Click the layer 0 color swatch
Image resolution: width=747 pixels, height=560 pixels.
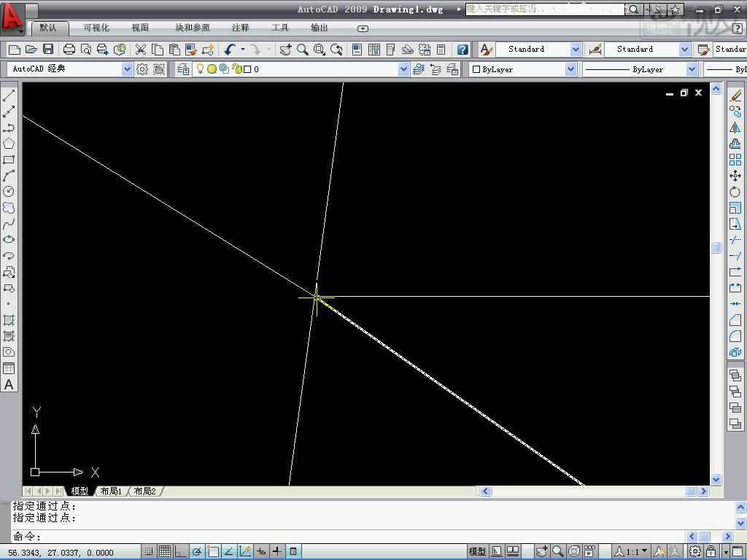click(x=247, y=69)
